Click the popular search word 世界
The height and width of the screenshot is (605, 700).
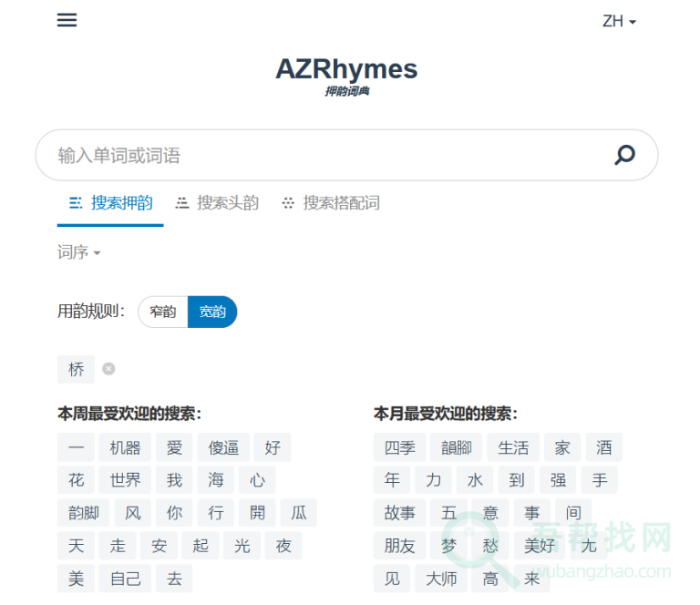(126, 480)
